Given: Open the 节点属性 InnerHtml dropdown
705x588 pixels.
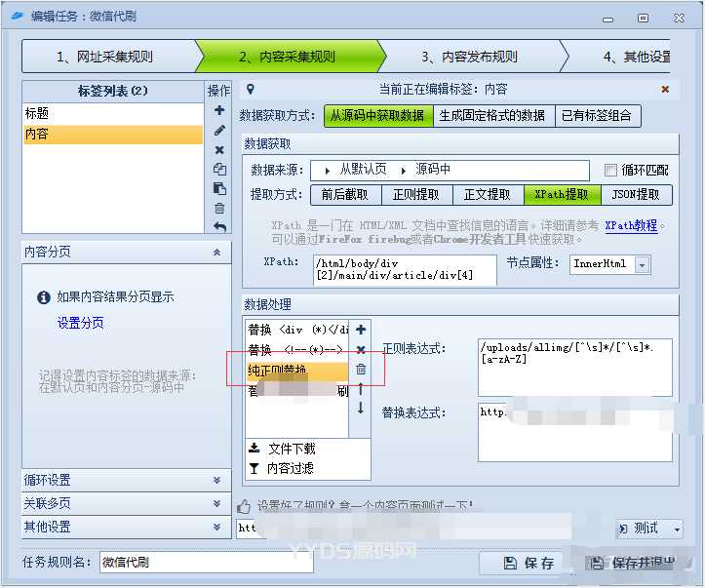Looking at the screenshot, I should point(643,264).
